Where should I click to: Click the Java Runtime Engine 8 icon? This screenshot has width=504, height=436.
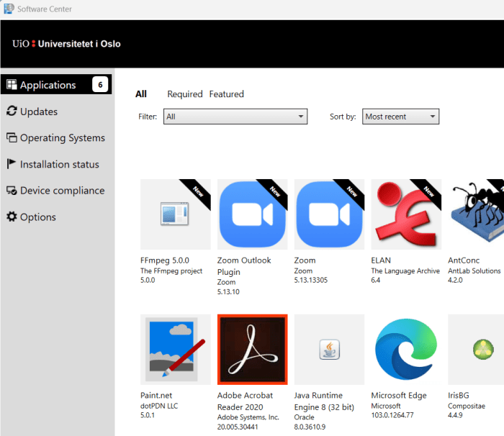coord(329,349)
